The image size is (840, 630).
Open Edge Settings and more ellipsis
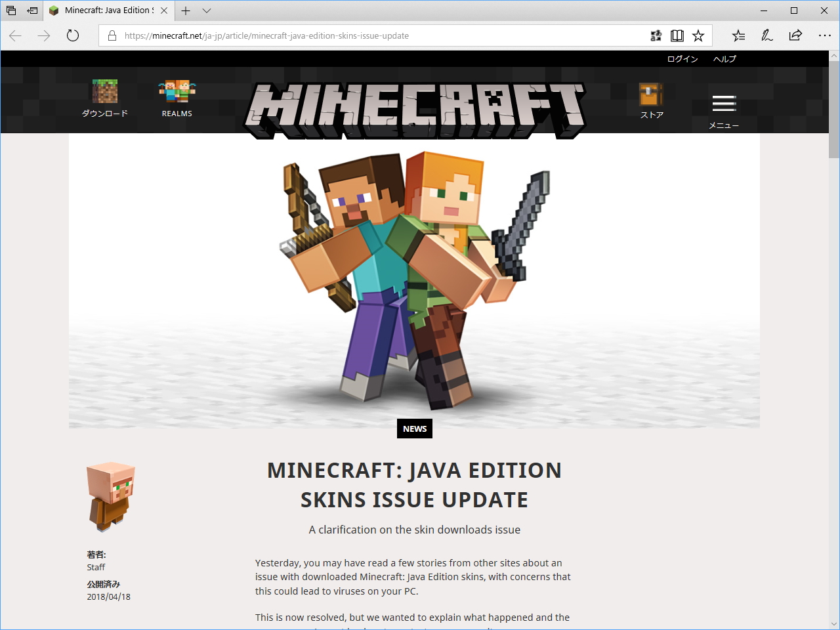pyautogui.click(x=825, y=35)
